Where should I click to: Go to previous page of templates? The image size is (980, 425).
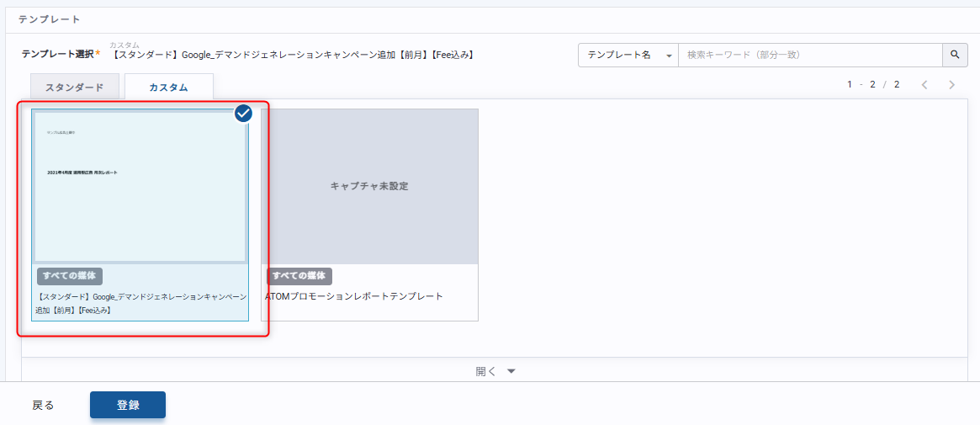click(924, 85)
